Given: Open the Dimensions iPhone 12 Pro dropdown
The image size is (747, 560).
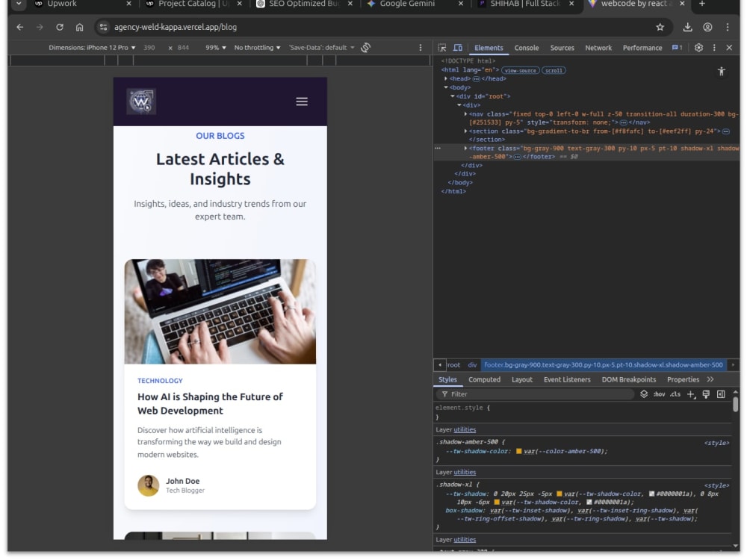Looking at the screenshot, I should pos(92,48).
